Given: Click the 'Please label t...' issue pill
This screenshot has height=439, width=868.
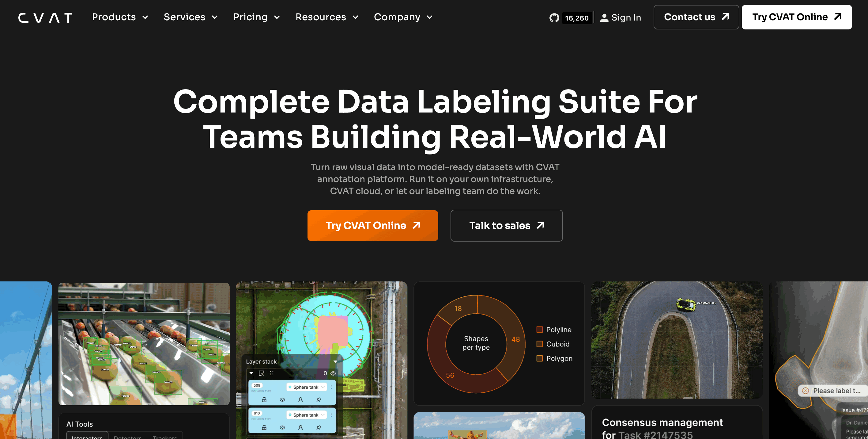Looking at the screenshot, I should pyautogui.click(x=832, y=391).
